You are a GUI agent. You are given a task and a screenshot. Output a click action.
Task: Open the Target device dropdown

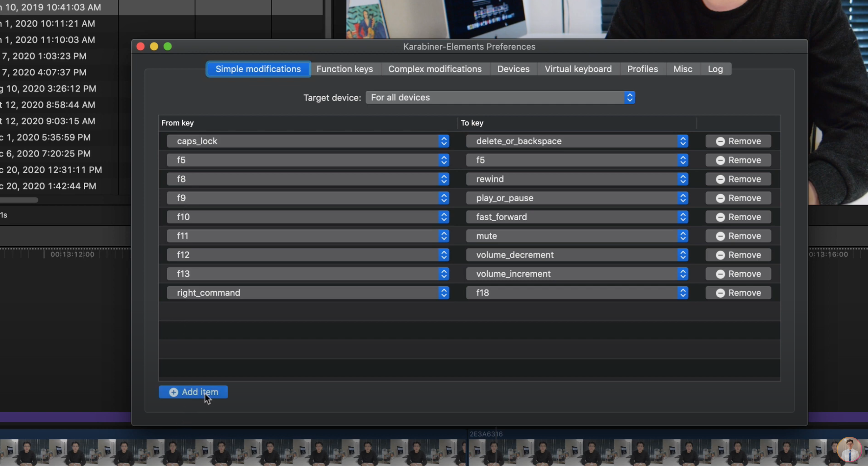coord(500,98)
